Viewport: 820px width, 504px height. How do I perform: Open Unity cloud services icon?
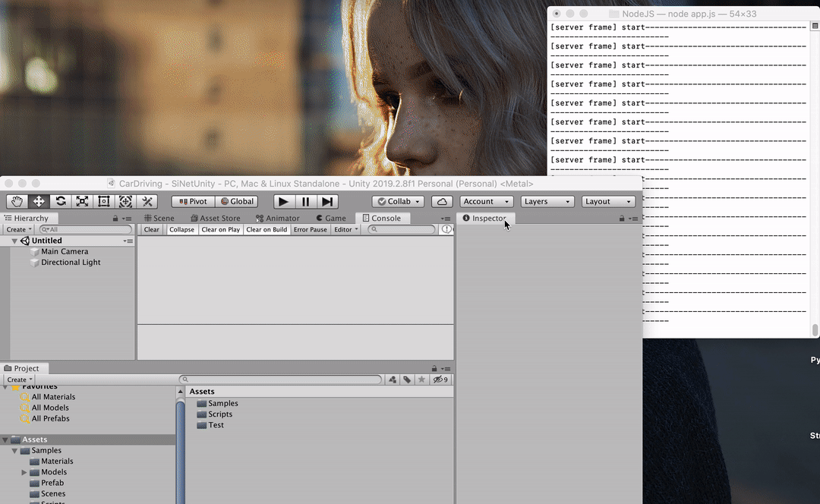442,201
